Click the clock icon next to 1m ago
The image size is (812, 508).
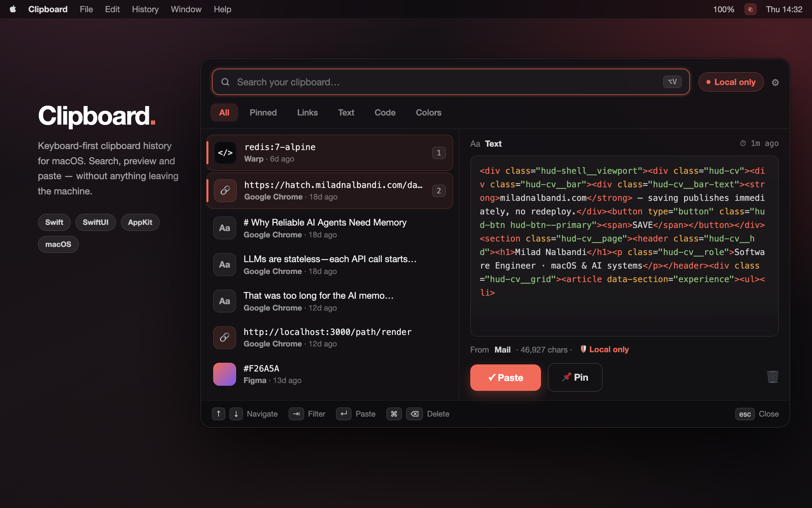[743, 143]
